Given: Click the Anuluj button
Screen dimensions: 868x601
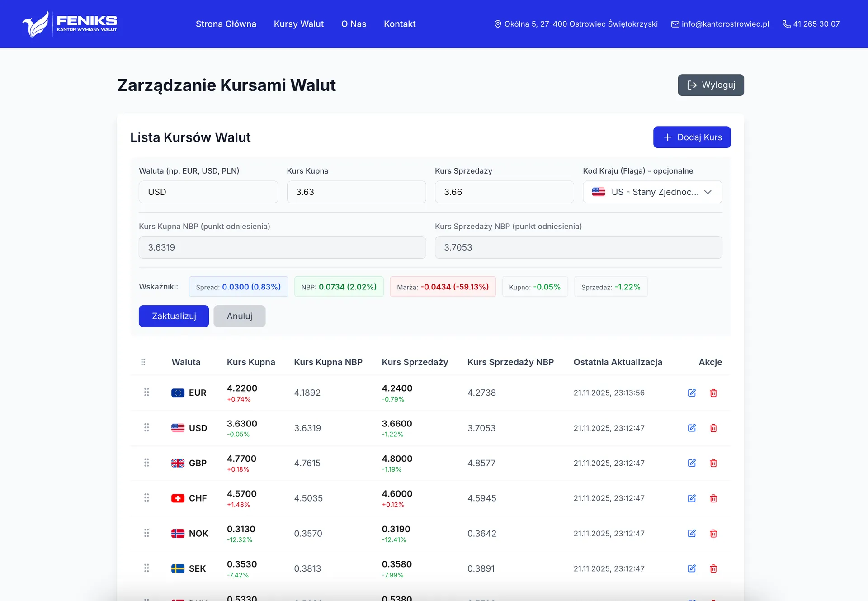Looking at the screenshot, I should click(x=239, y=316).
